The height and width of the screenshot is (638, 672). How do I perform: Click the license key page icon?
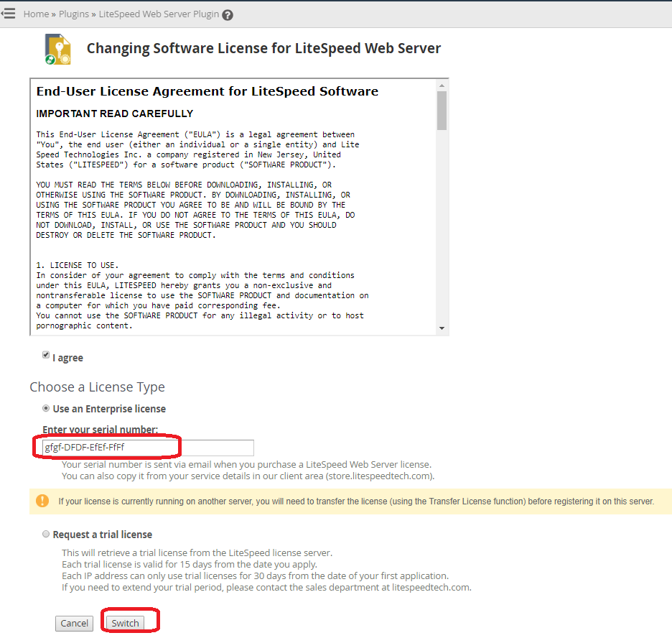(57, 49)
